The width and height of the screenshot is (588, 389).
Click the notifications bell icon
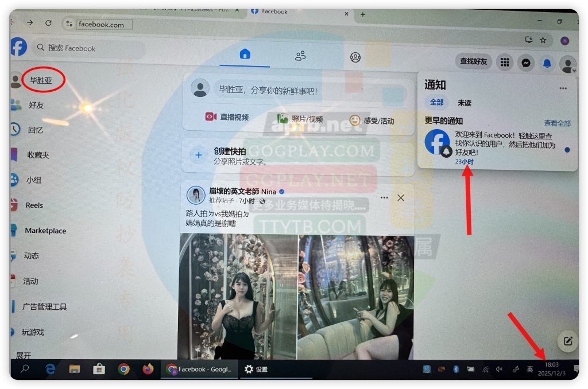coord(547,63)
